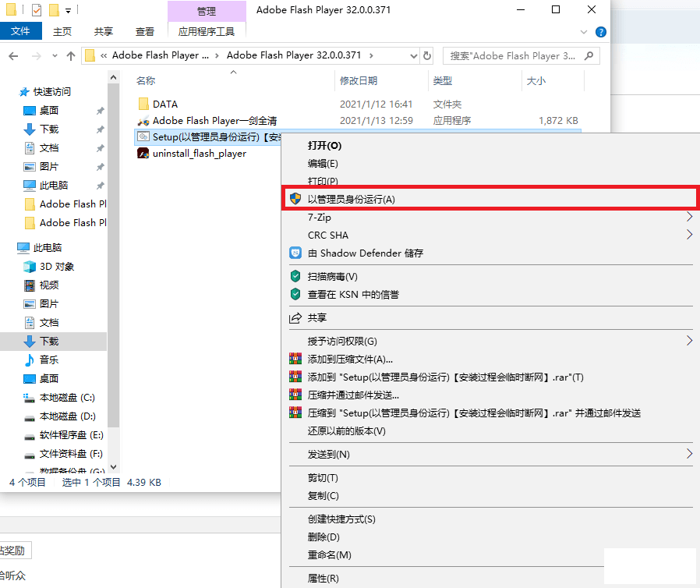
Task: Expand the ribbon with the chevron
Action: 584,32
